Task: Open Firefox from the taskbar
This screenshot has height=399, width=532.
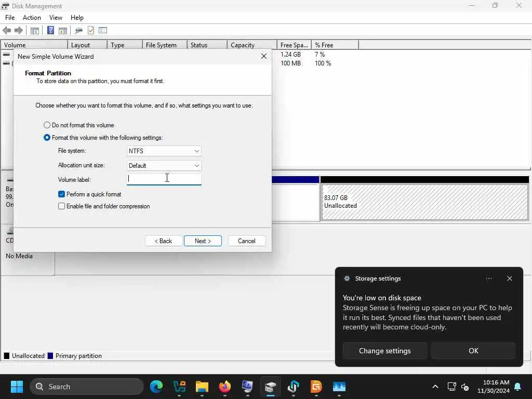Action: 224,387
